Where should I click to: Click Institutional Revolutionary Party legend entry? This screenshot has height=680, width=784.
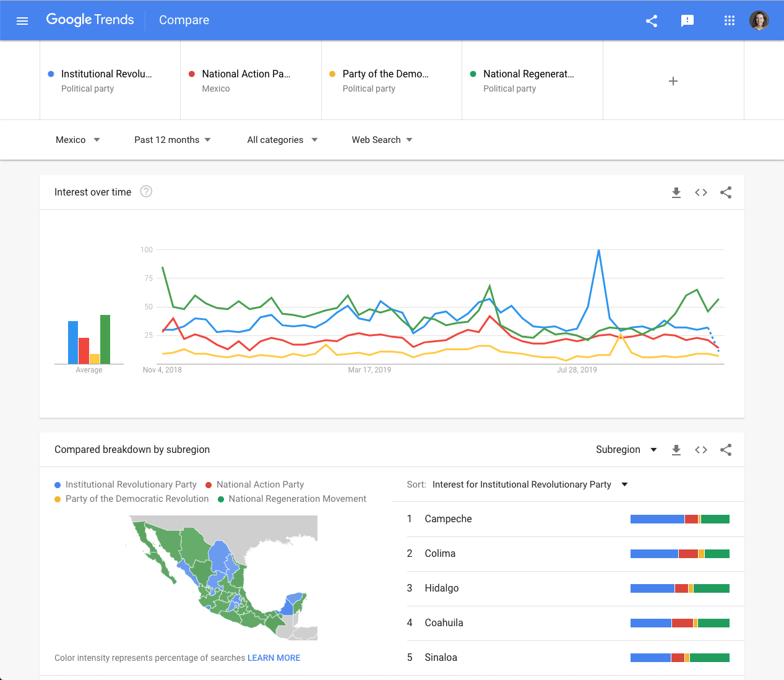coord(126,484)
